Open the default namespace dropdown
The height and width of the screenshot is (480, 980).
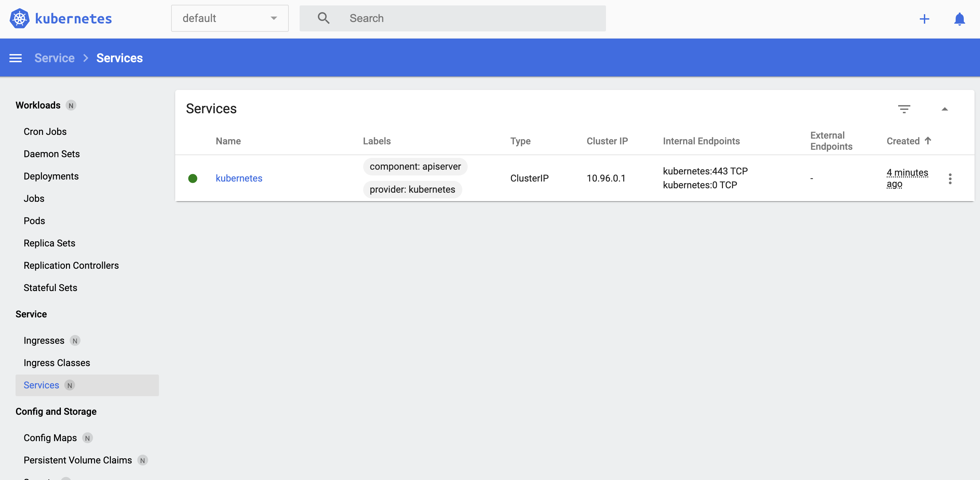(x=230, y=18)
